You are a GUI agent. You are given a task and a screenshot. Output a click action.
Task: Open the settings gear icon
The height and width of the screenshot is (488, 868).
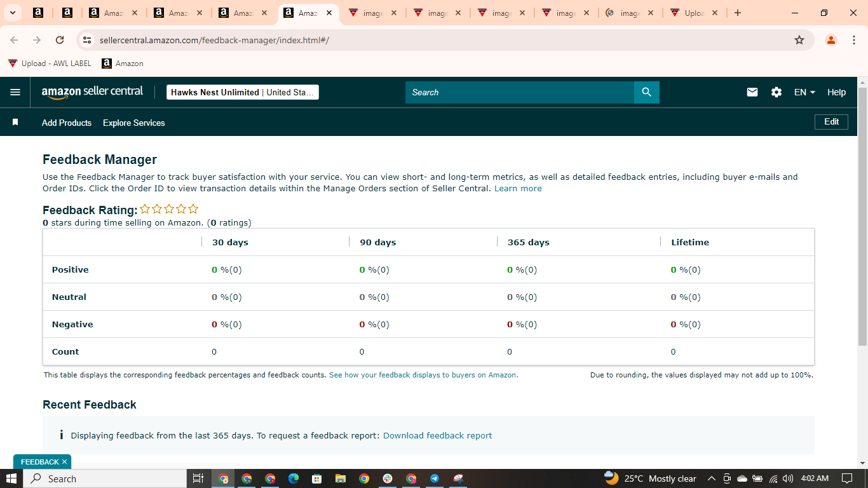click(776, 92)
